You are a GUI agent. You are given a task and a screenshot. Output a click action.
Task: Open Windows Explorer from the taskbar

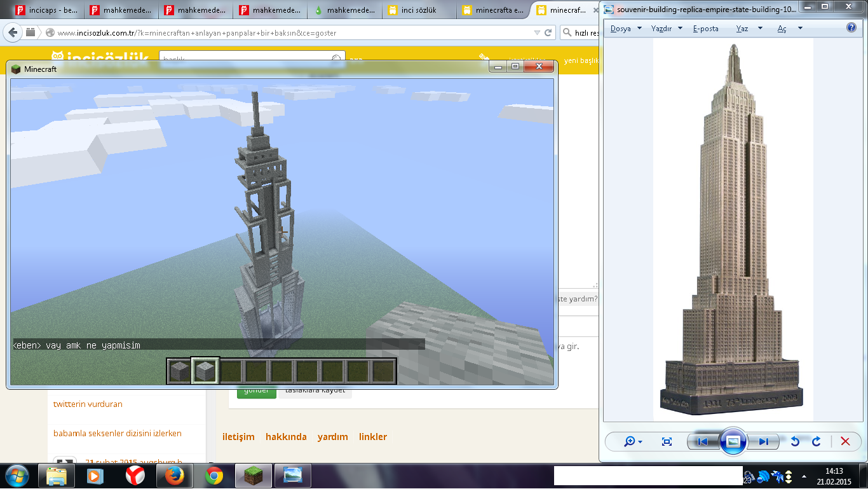[x=57, y=476]
